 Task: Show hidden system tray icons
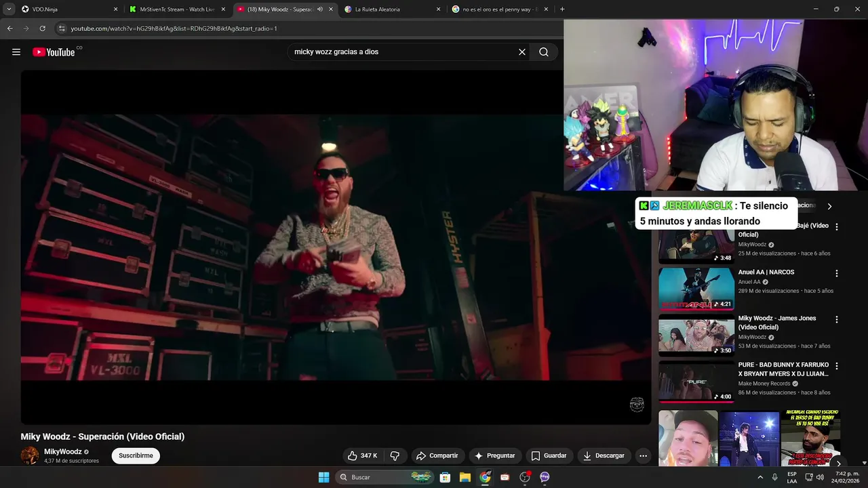(x=760, y=477)
